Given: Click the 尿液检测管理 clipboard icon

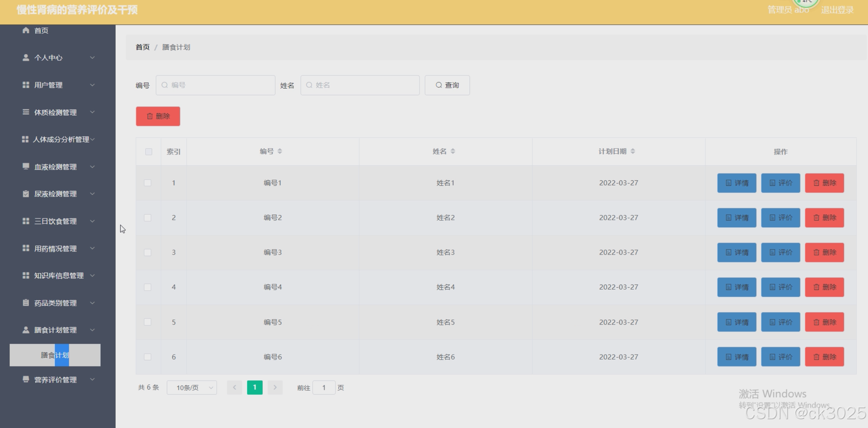Looking at the screenshot, I should point(26,194).
